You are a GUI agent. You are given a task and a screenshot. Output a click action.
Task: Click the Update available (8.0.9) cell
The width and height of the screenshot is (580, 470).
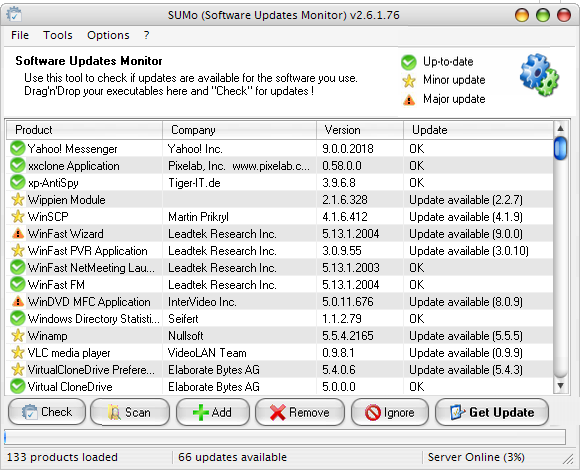pyautogui.click(x=466, y=302)
